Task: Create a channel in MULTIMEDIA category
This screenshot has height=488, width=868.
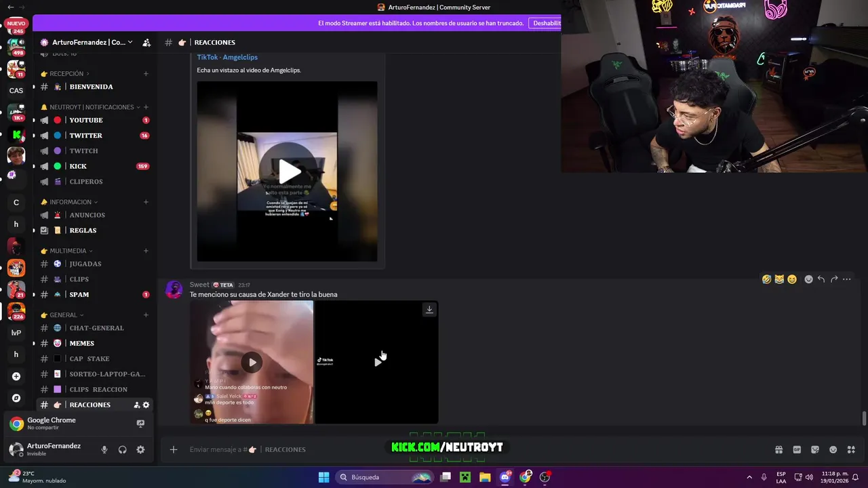Action: pos(146,251)
